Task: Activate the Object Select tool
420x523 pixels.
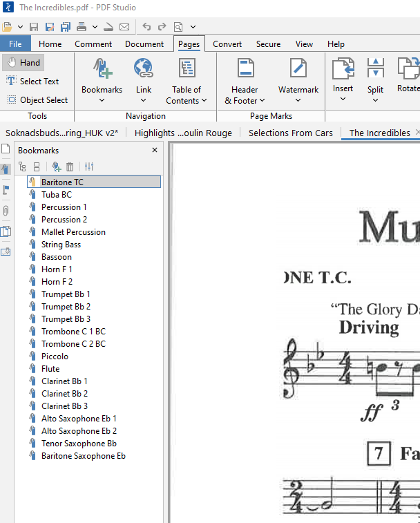Action: click(37, 99)
